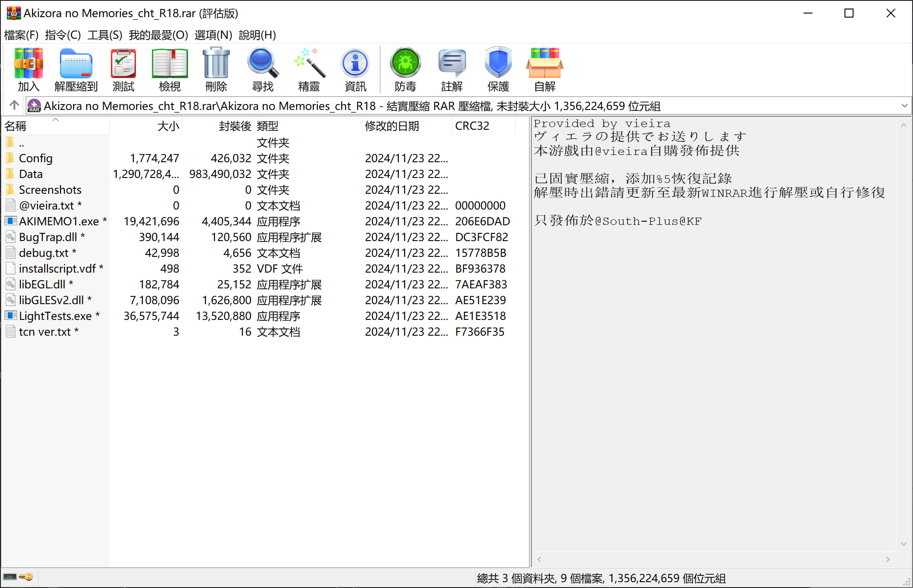The width and height of the screenshot is (913, 588).
Task: Expand the address bar path dropdown
Action: 904,106
